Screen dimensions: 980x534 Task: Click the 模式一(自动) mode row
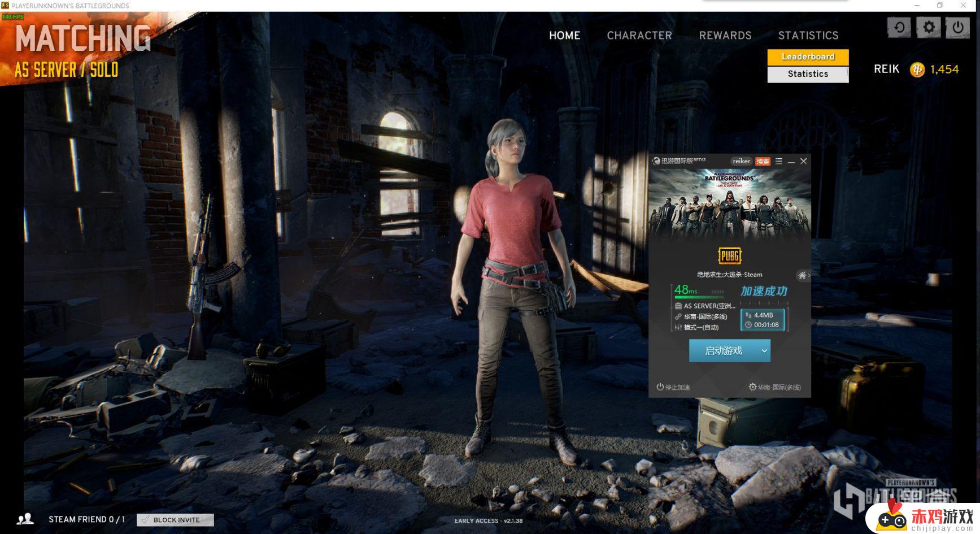(696, 327)
